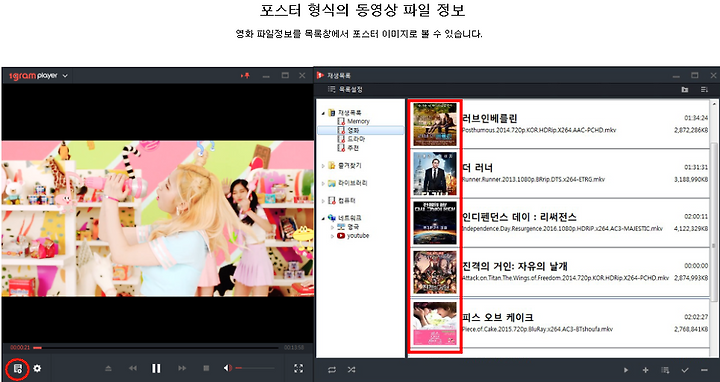Select youtube in the tree
Viewport: 720px width, 382px height.
tap(358, 236)
